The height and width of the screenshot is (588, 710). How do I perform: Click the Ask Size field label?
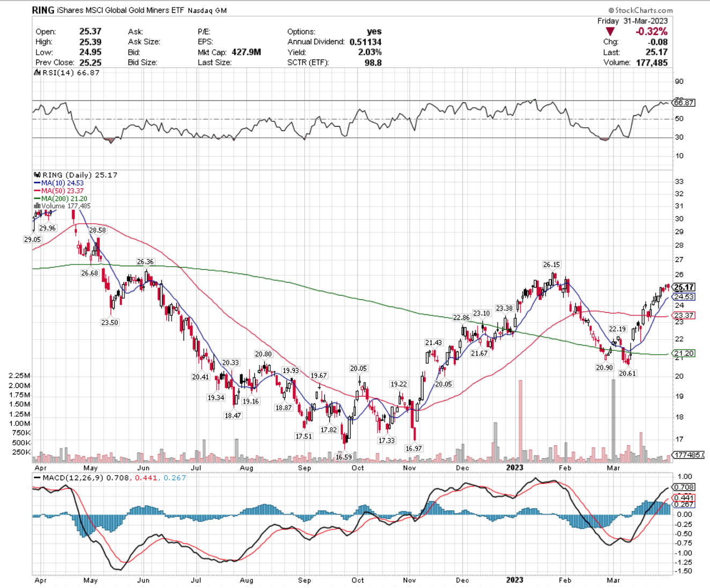coord(144,42)
